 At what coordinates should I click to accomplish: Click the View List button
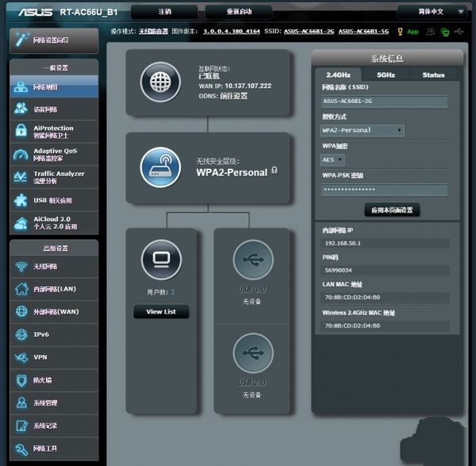click(161, 311)
